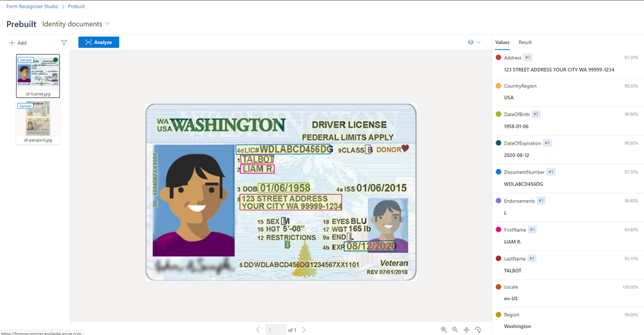Select value 123 STREET ADDRESS YOUR CITY
The image size is (644, 335).
pyautogui.click(x=559, y=70)
